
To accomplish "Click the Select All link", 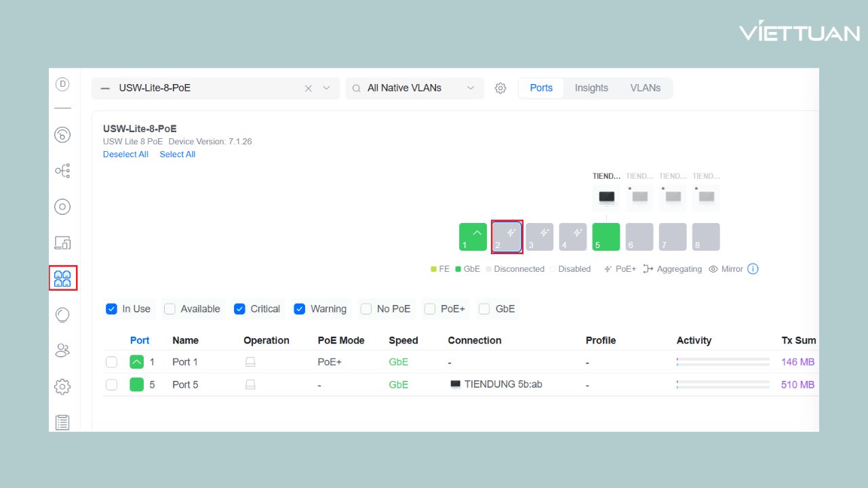I will [177, 155].
